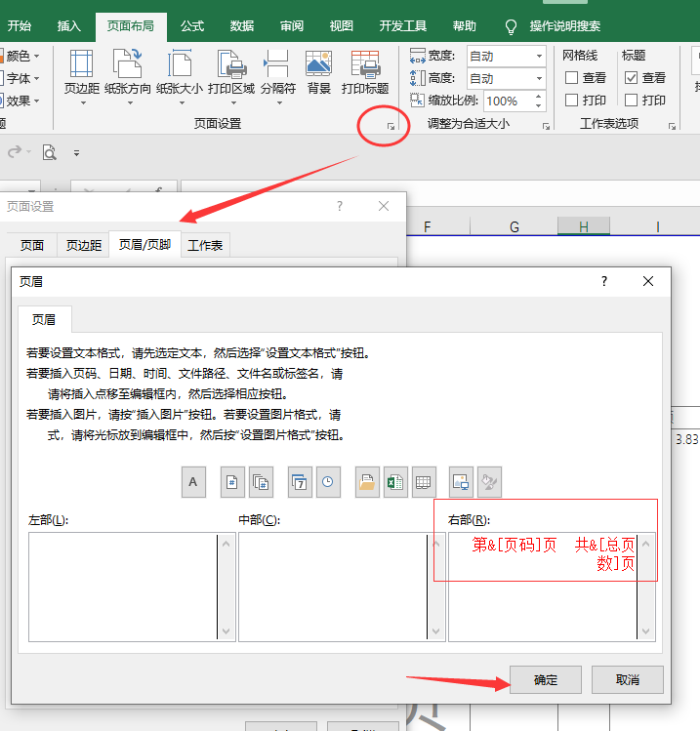Viewport: 700px width, 731px height.
Task: Switch to the Review (审阅) ribbon tab
Action: [292, 26]
